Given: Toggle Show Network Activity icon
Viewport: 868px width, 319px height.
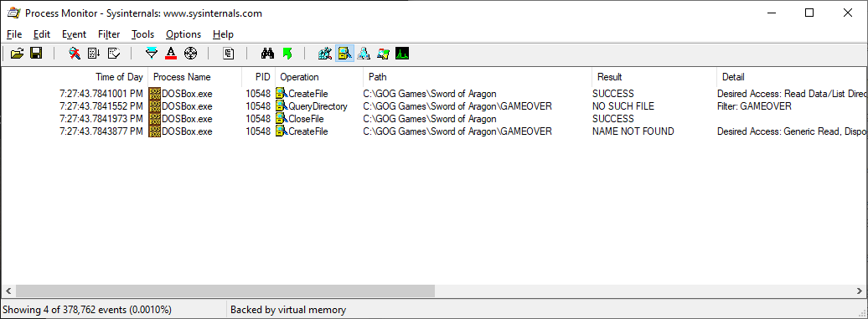Looking at the screenshot, I should tap(363, 54).
